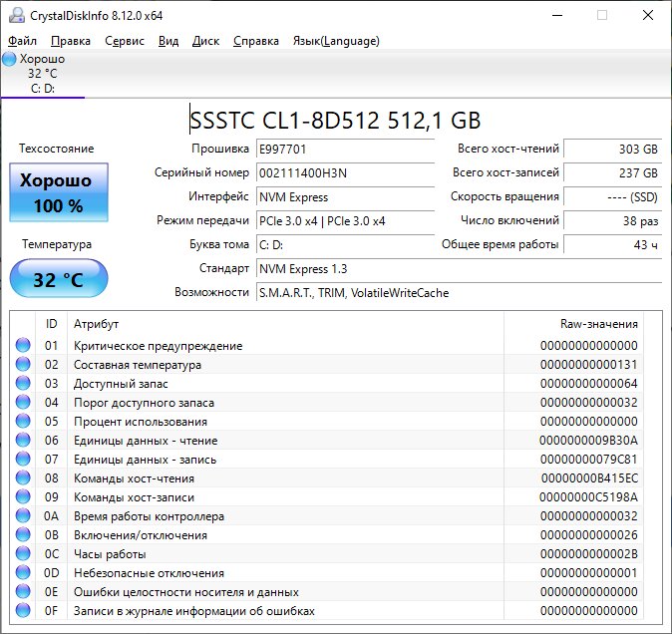This screenshot has width=672, height=634.
Task: Open the Диск menu
Action: pos(205,41)
